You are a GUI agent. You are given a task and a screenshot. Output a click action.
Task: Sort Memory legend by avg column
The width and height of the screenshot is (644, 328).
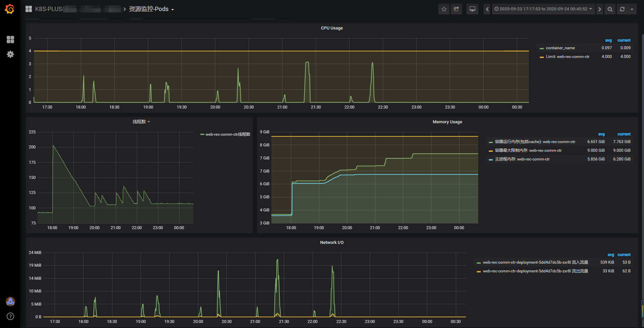click(601, 134)
